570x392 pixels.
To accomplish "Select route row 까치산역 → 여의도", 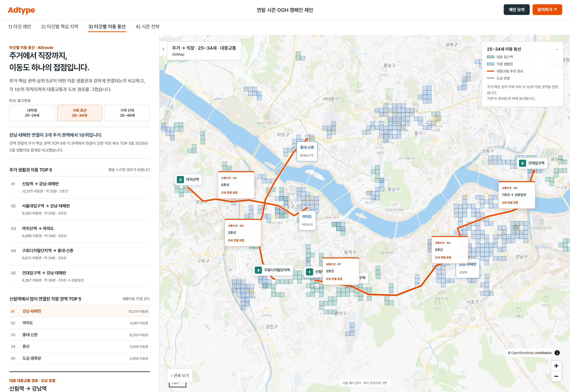I will 80,232.
